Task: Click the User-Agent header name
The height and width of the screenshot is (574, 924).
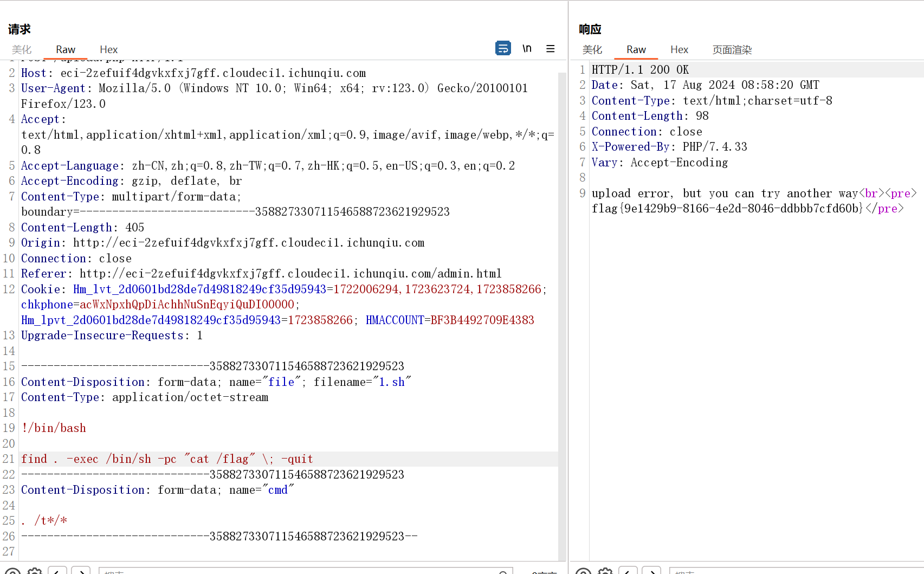Action: tap(53, 88)
